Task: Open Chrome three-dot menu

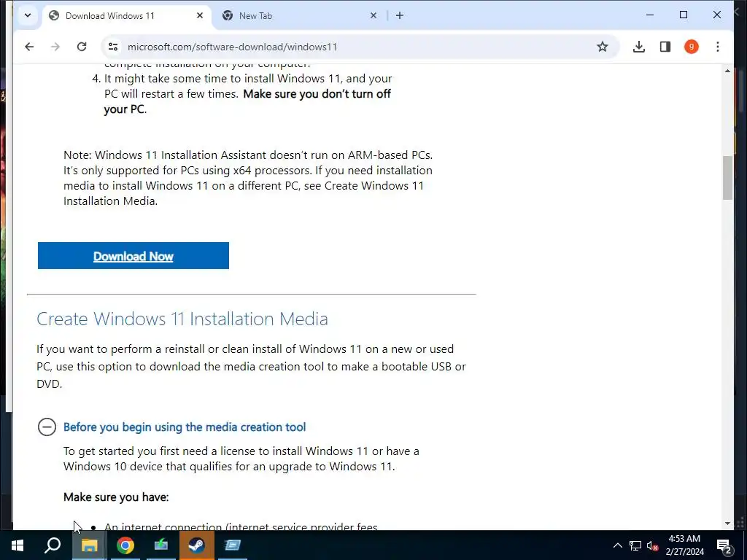Action: click(x=718, y=47)
